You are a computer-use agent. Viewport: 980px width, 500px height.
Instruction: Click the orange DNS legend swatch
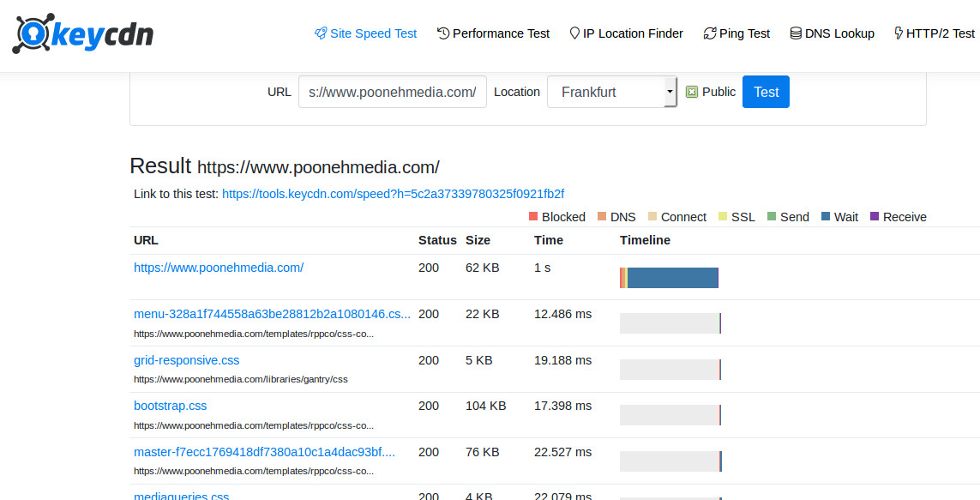(x=602, y=216)
